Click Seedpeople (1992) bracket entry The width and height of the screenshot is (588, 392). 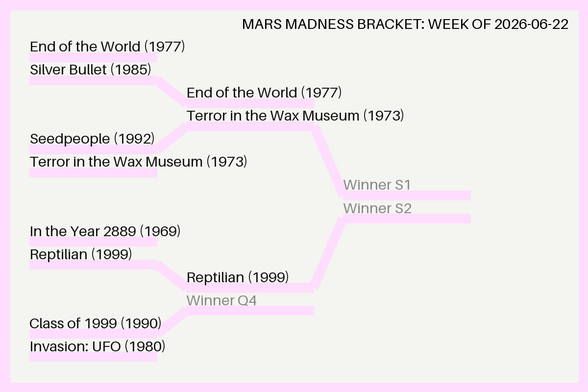coord(92,139)
